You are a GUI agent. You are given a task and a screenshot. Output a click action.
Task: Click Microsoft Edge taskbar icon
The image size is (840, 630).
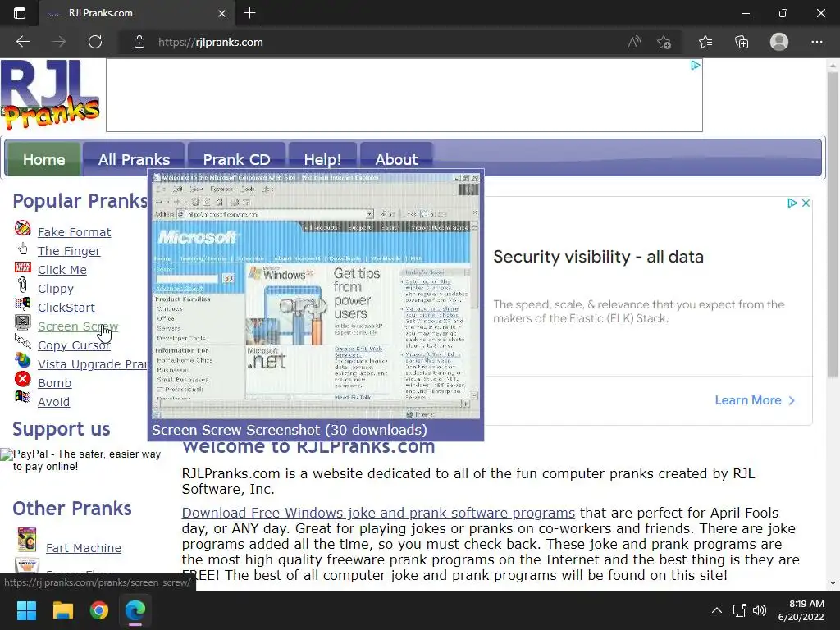(x=135, y=610)
